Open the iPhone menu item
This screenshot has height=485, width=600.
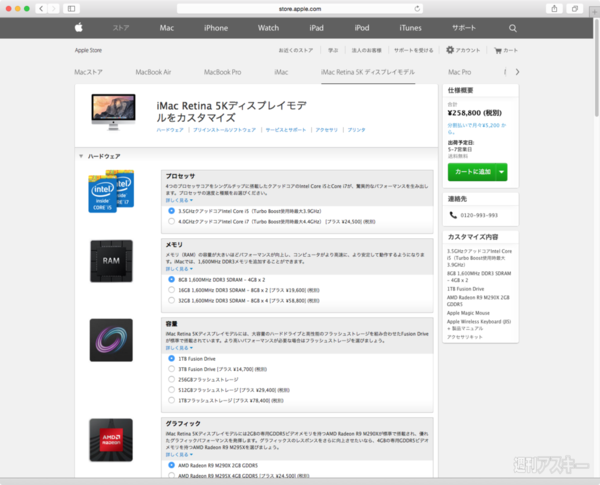[216, 28]
